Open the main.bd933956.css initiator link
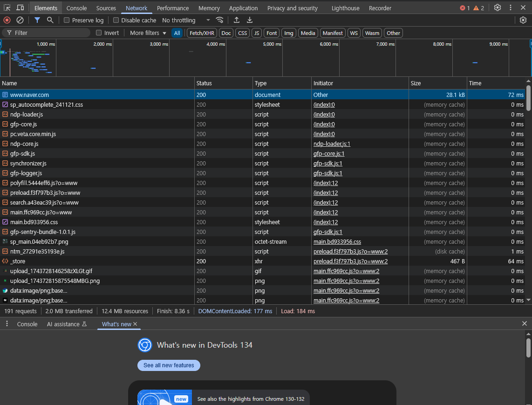 click(x=337, y=241)
